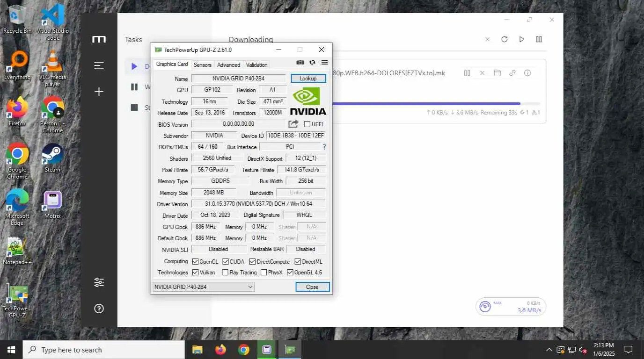Open Motrix help question icon
Image resolution: width=644 pixels, height=359 pixels.
[99, 309]
